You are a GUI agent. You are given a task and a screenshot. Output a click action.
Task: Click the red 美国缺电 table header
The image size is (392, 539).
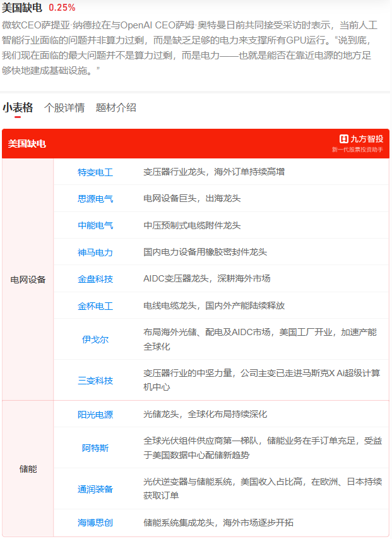point(27,144)
